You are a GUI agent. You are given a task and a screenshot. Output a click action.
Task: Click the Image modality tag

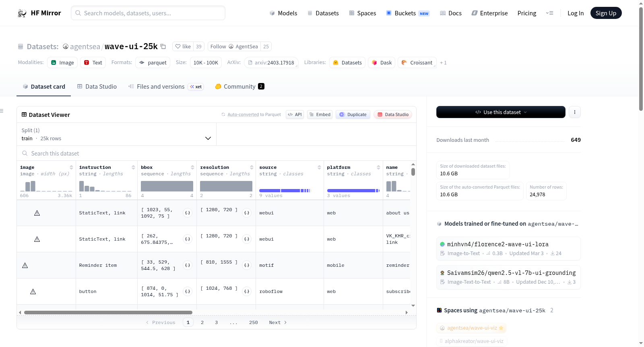tap(62, 62)
